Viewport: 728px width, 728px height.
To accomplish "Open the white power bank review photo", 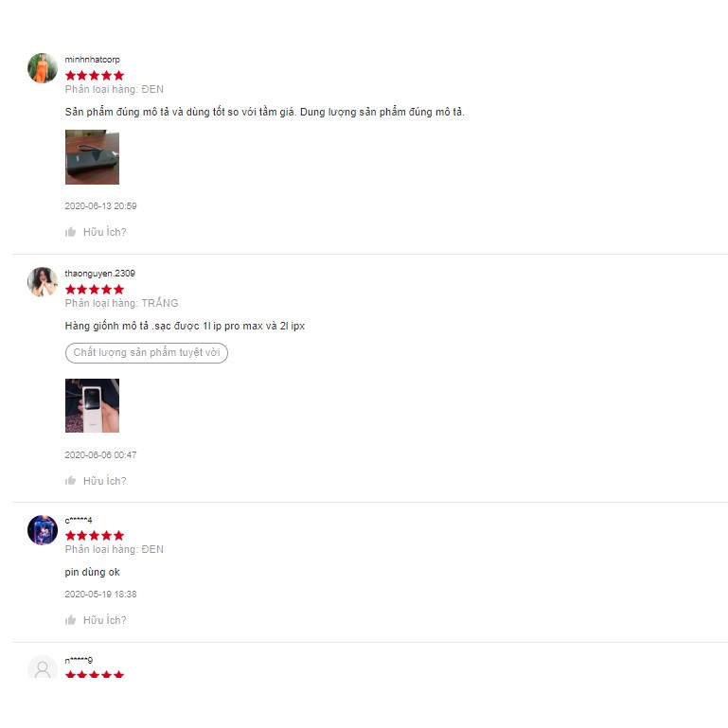I will pyautogui.click(x=92, y=405).
